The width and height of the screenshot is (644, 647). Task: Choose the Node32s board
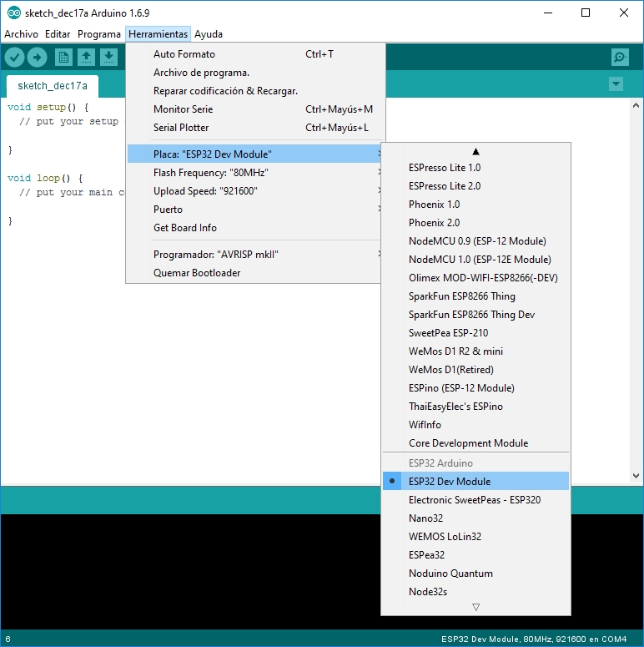point(475,592)
